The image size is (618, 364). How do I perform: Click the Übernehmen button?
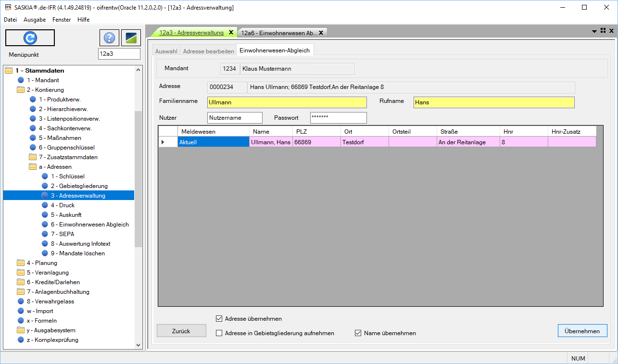click(x=582, y=331)
